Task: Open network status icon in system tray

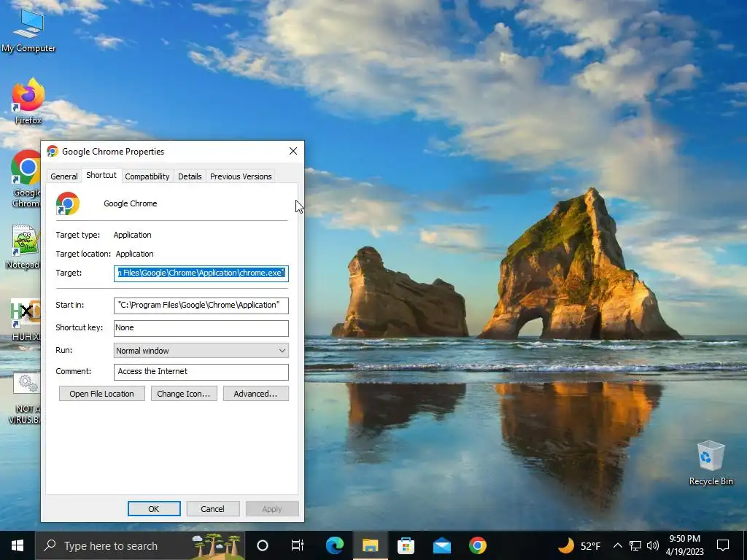Action: point(635,545)
